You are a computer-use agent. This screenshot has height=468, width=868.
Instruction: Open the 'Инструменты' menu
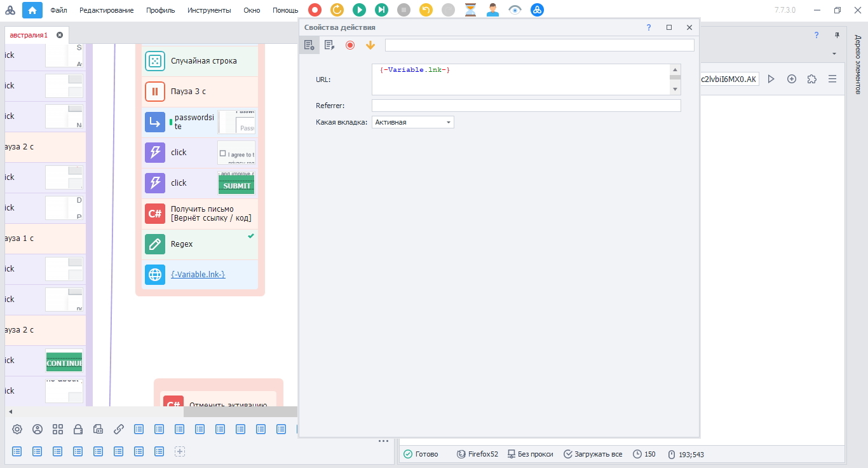209,10
